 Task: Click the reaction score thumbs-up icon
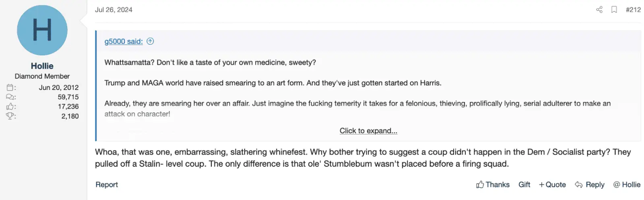pyautogui.click(x=10, y=107)
